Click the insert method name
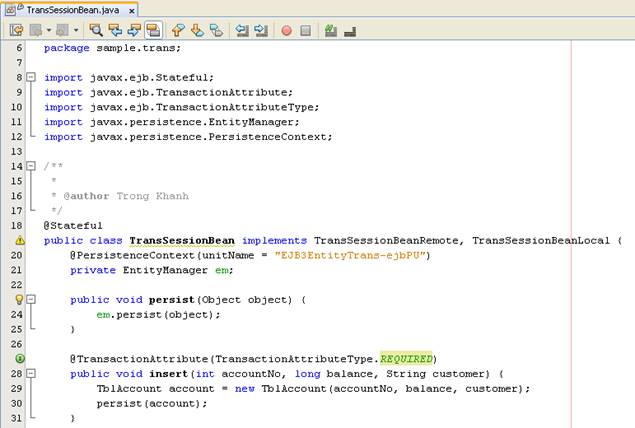 (x=168, y=374)
